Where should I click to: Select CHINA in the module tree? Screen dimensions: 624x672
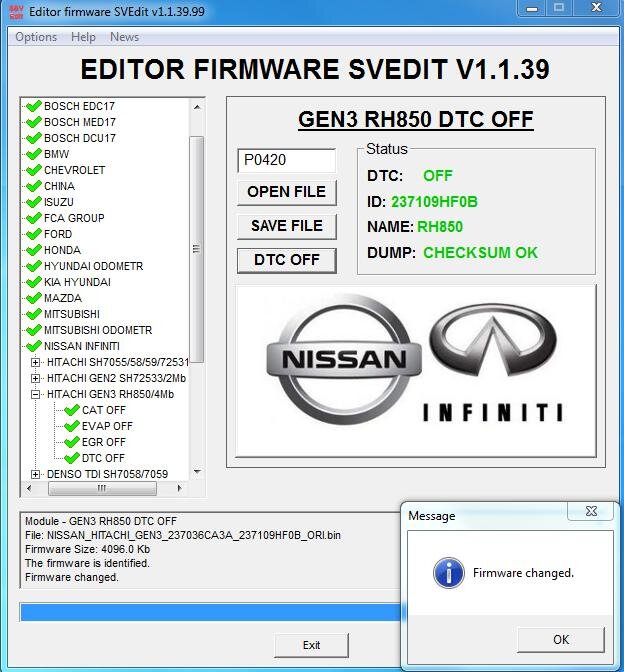coord(59,186)
